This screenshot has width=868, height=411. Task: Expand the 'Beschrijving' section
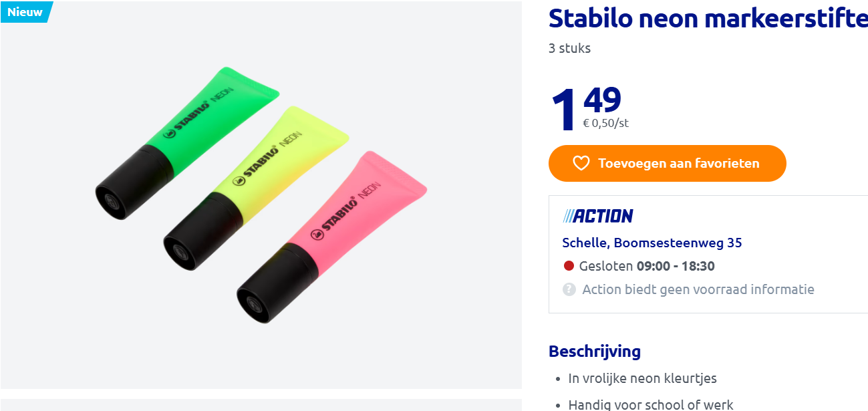click(594, 351)
